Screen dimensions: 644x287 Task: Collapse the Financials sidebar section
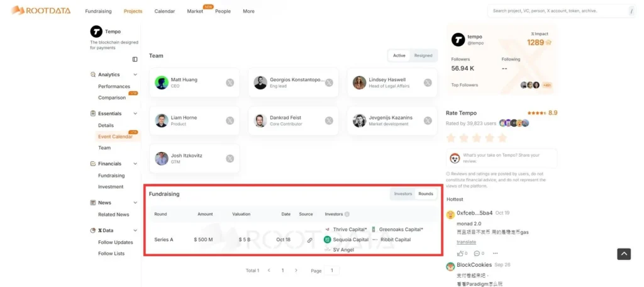(135, 164)
